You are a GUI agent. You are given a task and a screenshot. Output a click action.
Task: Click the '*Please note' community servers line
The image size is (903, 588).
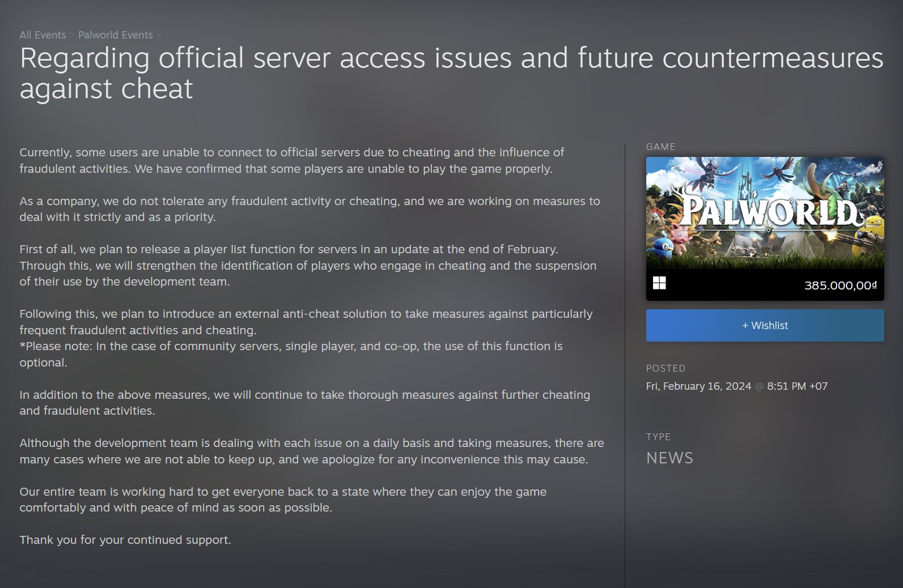[291, 354]
